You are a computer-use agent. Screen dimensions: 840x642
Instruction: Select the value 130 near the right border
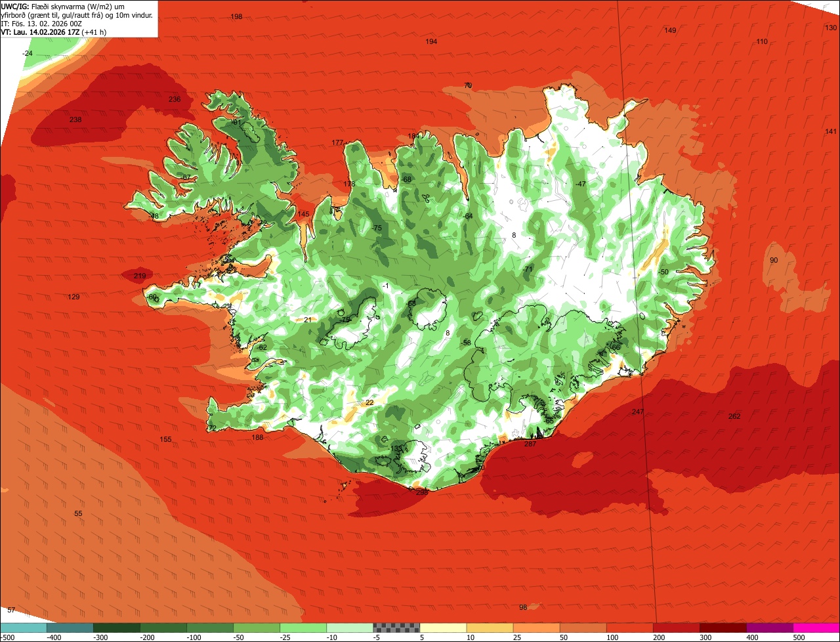click(831, 28)
